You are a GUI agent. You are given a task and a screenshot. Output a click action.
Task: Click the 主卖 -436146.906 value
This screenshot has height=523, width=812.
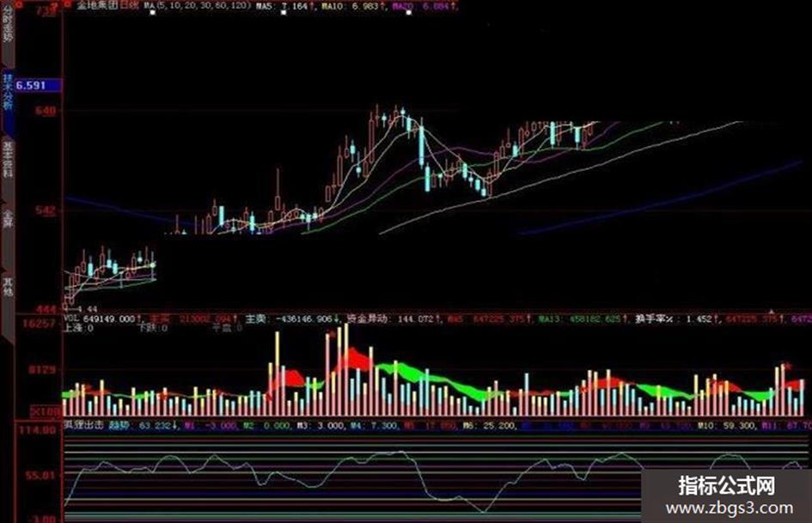click(x=291, y=319)
